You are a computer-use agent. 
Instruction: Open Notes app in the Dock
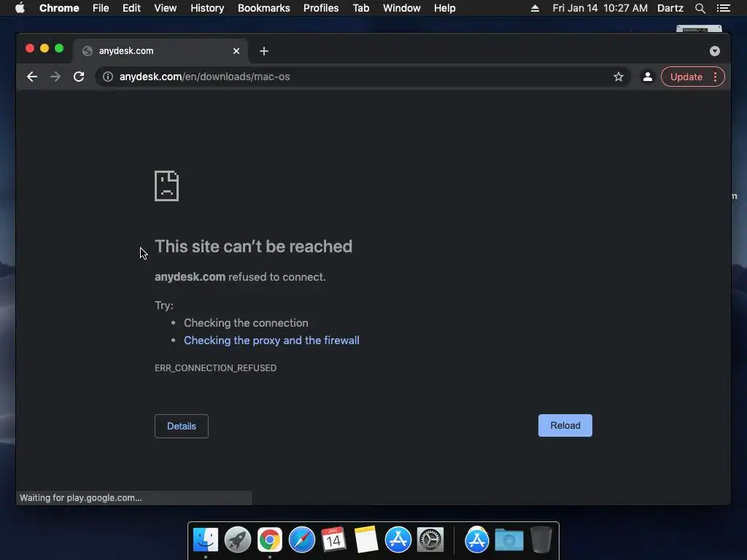pos(366,540)
